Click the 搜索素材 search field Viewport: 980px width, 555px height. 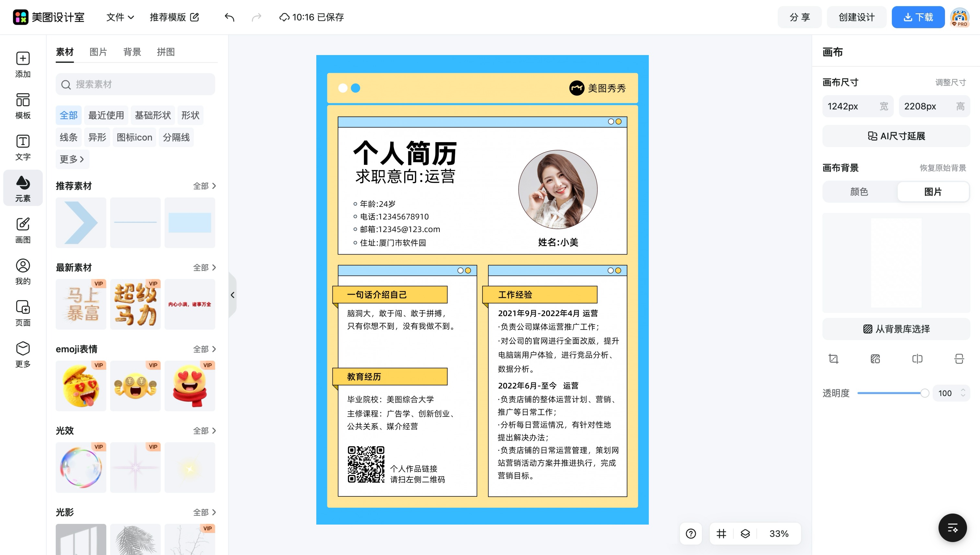point(135,84)
